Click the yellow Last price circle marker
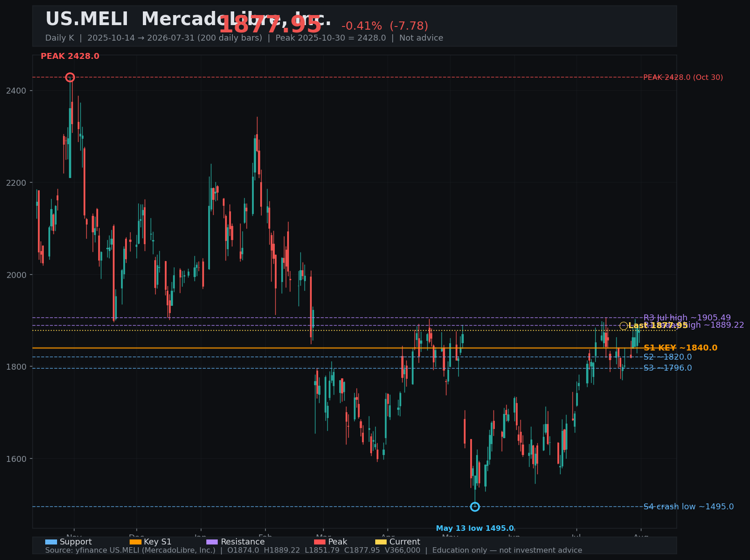 (x=624, y=326)
